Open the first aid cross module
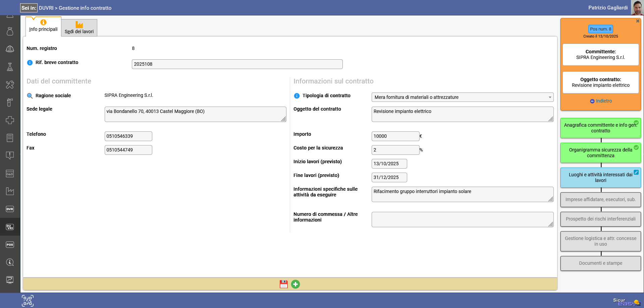Screen dimensions: 644x308 (10, 120)
